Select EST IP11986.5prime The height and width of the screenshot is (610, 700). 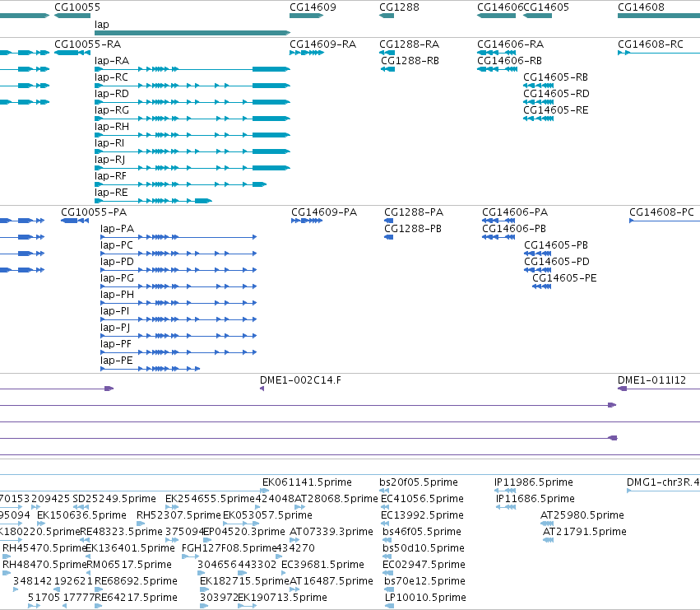(x=505, y=491)
